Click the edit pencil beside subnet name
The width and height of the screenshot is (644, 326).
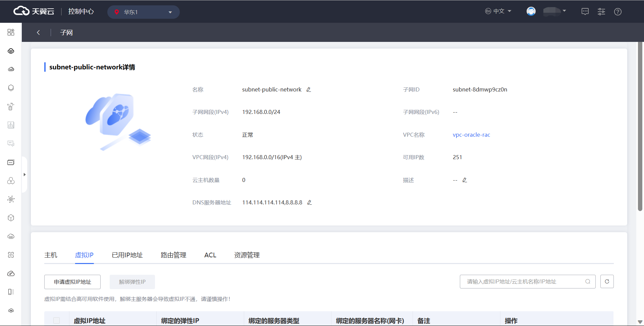tap(309, 89)
